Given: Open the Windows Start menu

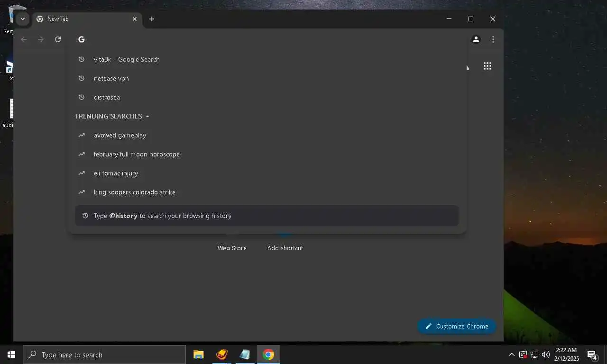Looking at the screenshot, I should click(x=11, y=355).
